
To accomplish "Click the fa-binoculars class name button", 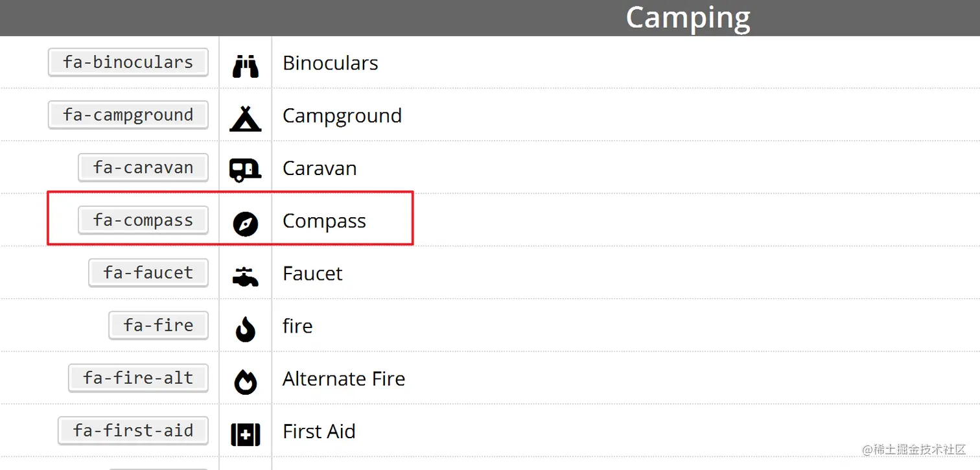I will (x=128, y=62).
